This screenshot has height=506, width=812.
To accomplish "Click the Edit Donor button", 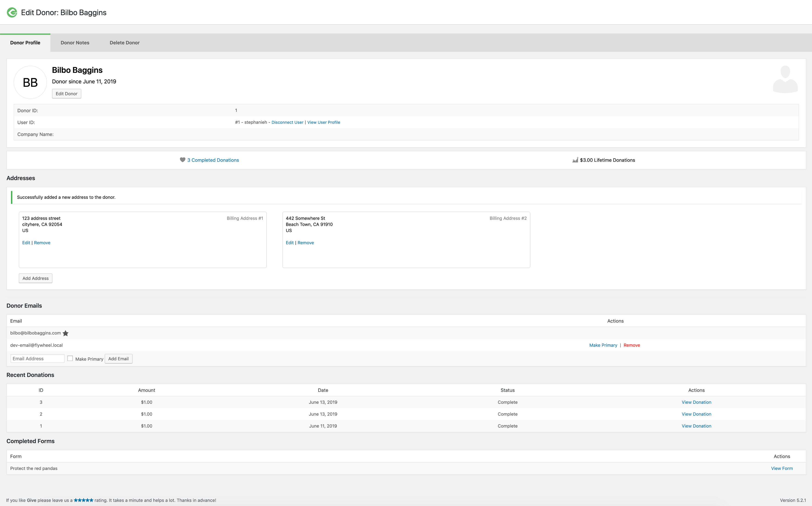I will coord(66,94).
